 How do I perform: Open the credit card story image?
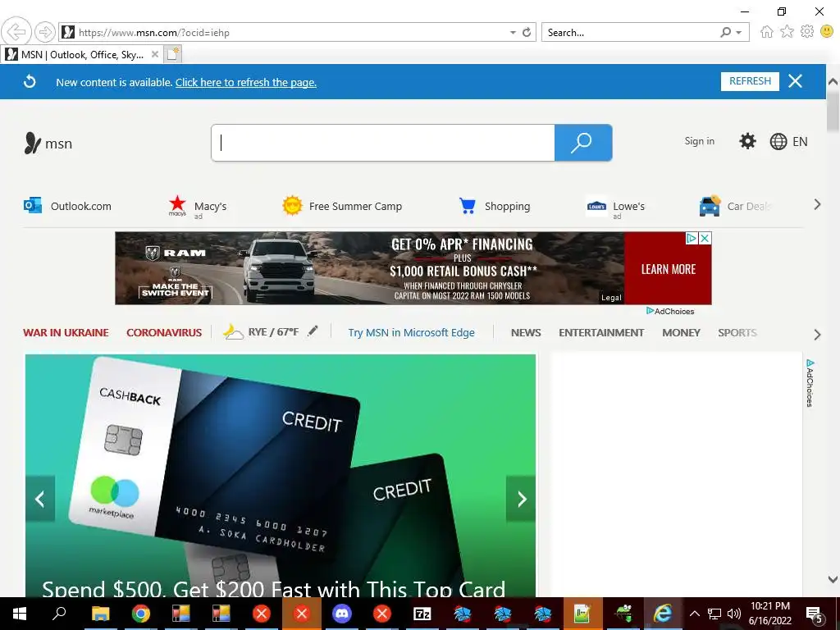tap(281, 475)
